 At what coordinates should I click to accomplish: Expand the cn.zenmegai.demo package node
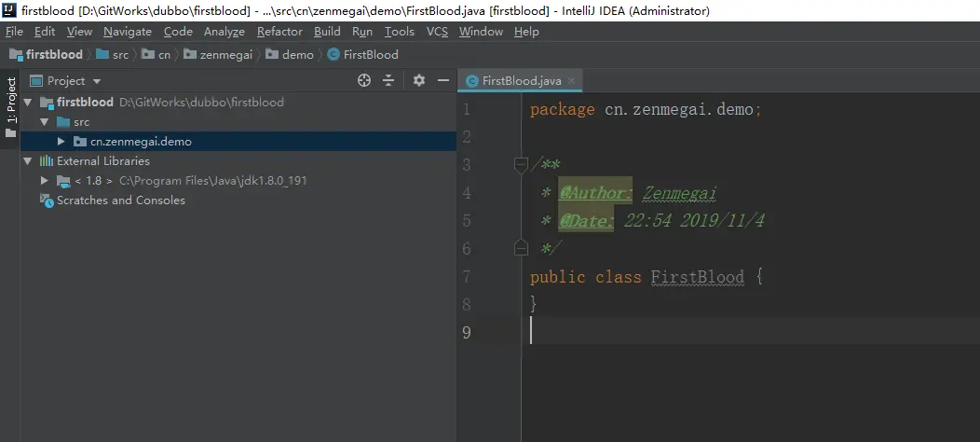(61, 142)
